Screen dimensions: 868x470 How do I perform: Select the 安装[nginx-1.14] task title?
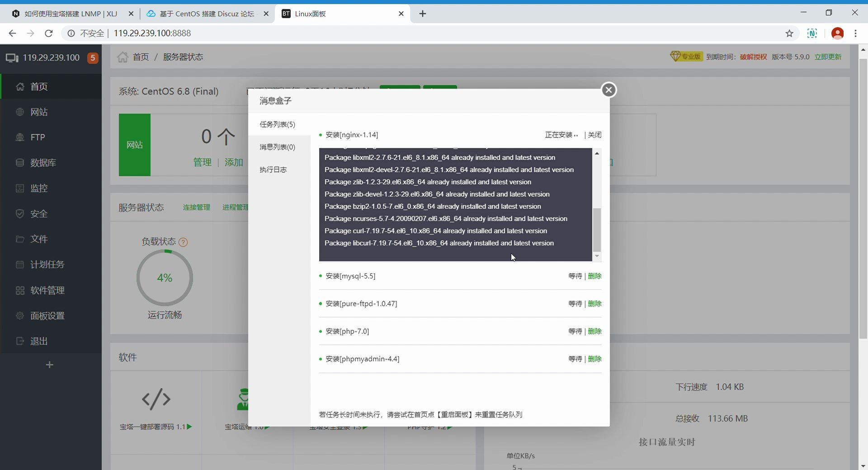click(x=352, y=135)
